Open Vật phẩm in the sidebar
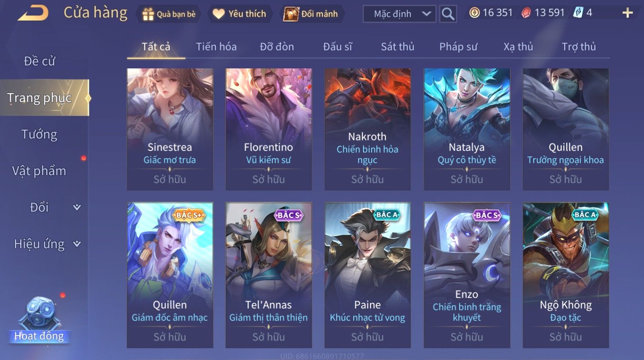644x360 pixels. [39, 171]
